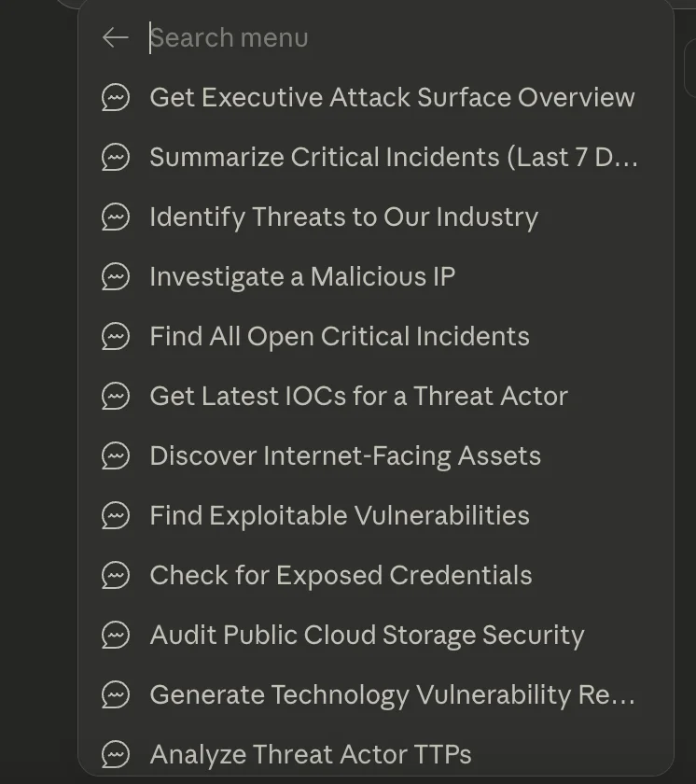This screenshot has height=784, width=696.
Task: Click chat icon beside Analyze Threat Actor TTPs
Action: pyautogui.click(x=116, y=753)
